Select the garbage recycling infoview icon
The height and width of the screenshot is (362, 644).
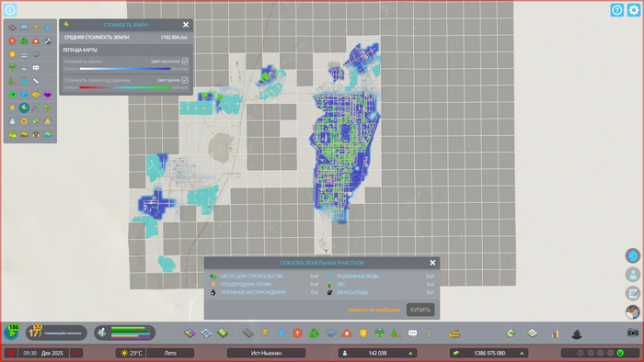[24, 41]
